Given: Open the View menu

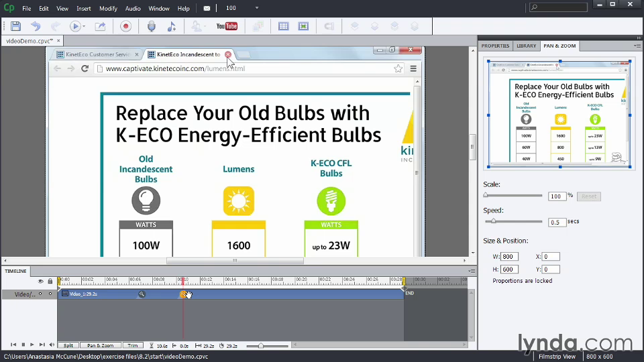Looking at the screenshot, I should click(x=62, y=8).
